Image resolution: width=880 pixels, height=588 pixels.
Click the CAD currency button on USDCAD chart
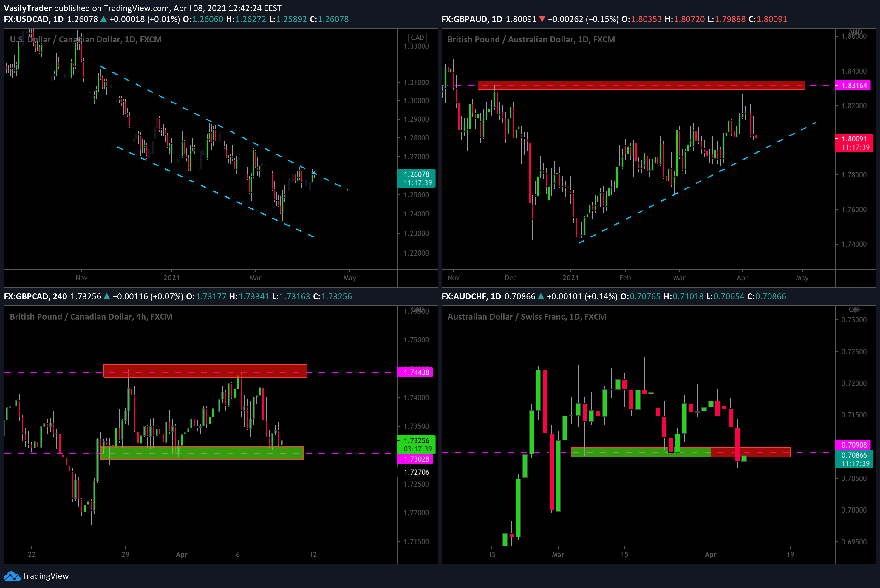pyautogui.click(x=417, y=38)
